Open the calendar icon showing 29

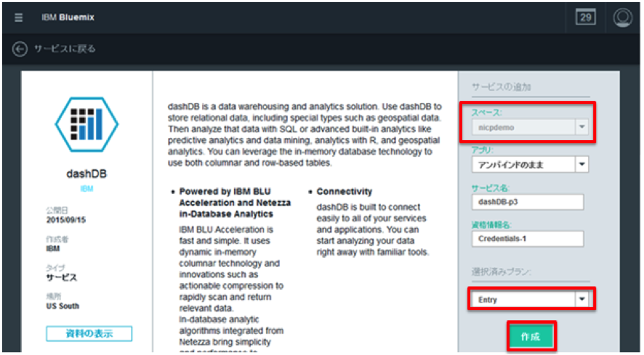585,17
